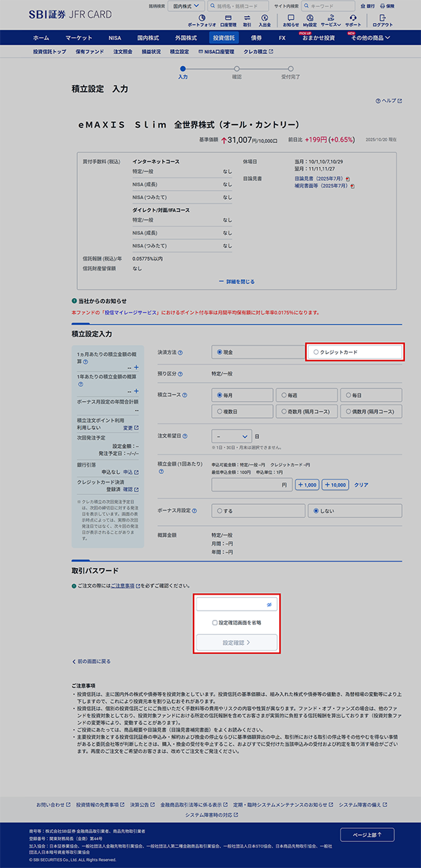Click the 積立金額 amount input field

tap(252, 484)
